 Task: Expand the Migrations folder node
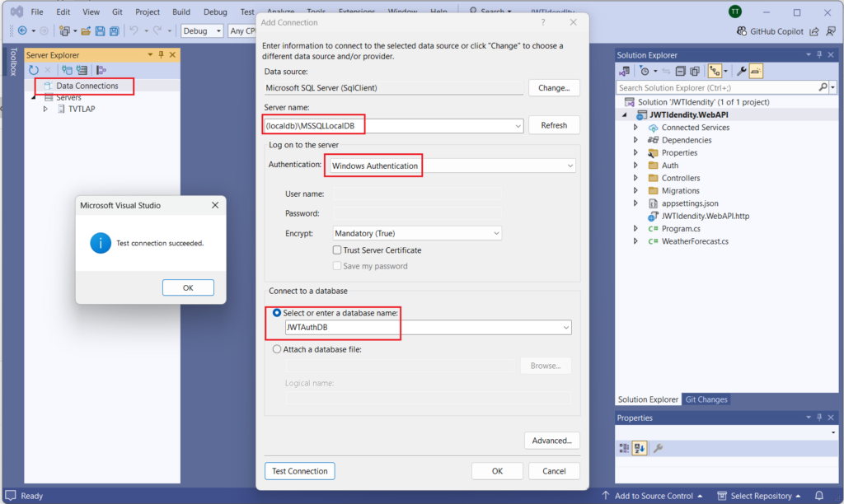point(635,190)
